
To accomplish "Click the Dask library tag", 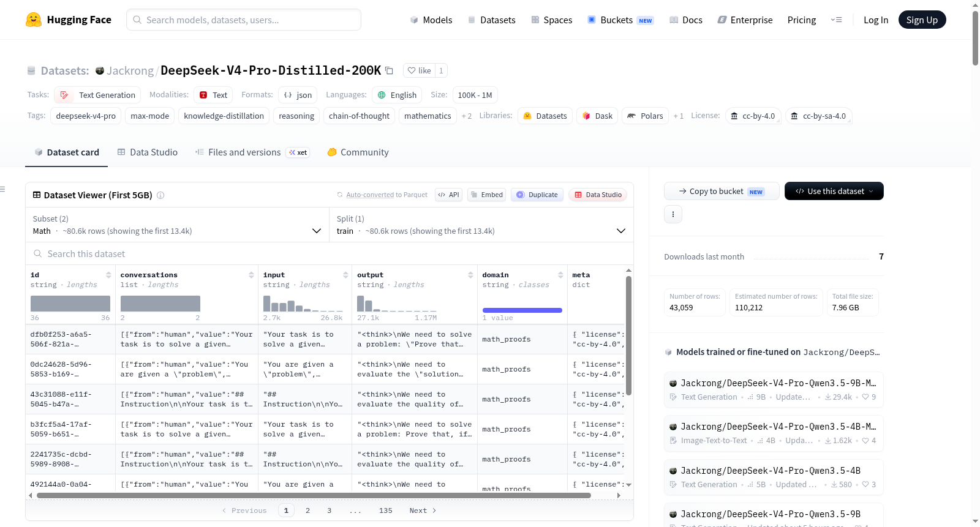I will coord(597,116).
